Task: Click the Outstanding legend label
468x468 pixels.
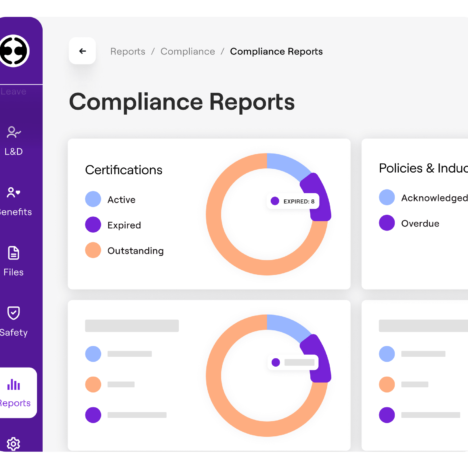Action: (x=136, y=251)
